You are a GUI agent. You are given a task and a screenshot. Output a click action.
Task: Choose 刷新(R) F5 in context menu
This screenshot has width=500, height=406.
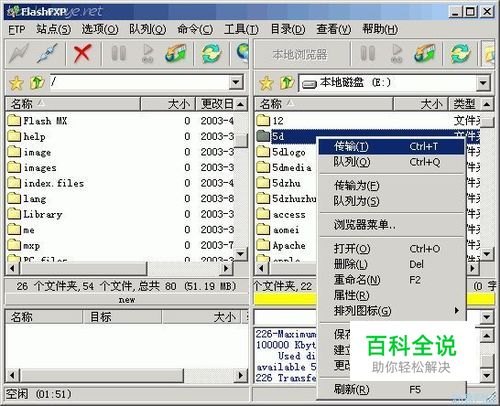click(x=392, y=389)
